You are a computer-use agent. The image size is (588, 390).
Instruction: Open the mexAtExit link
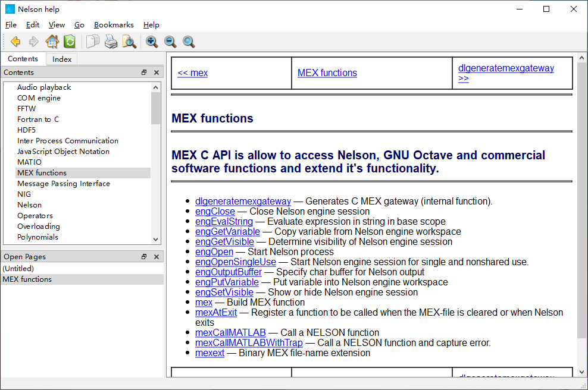(x=216, y=313)
